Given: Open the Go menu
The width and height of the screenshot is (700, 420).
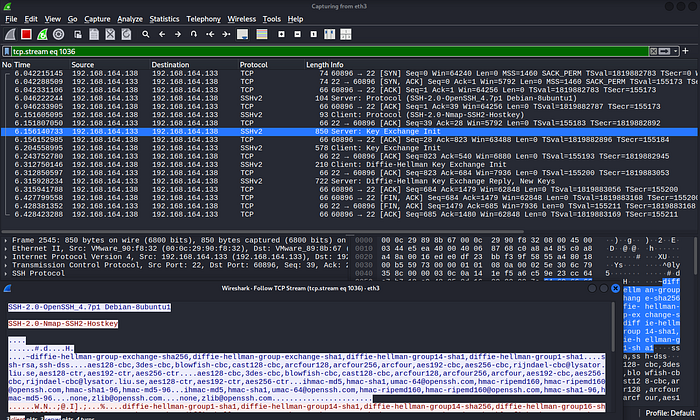Looking at the screenshot, I should click(x=72, y=19).
